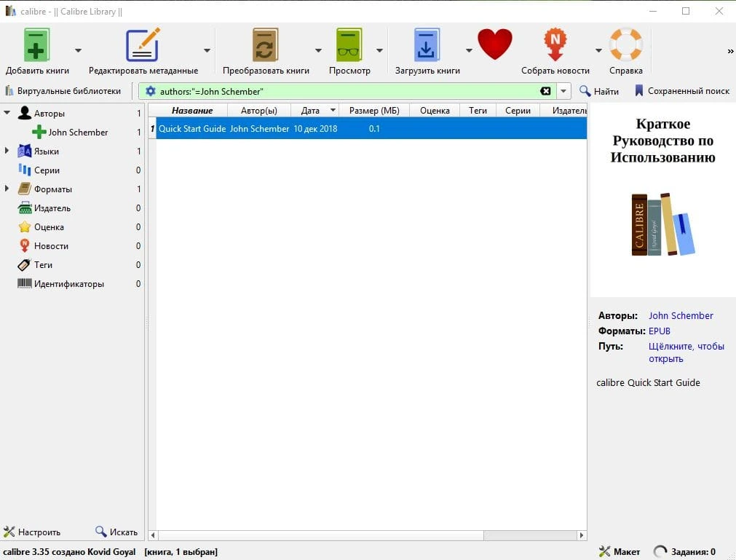
Task: Open the Add books dropdown arrow
Action: [x=78, y=50]
